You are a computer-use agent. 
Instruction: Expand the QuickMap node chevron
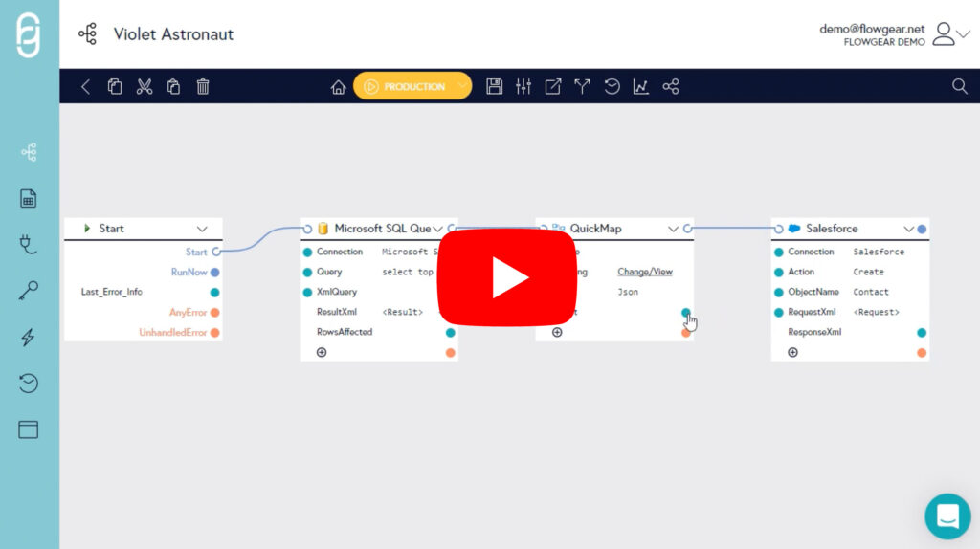click(673, 229)
